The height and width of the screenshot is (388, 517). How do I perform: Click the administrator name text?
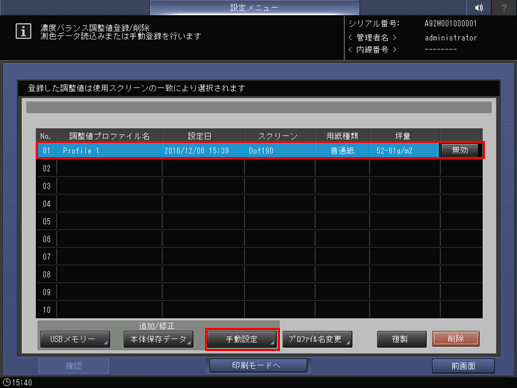pyautogui.click(x=451, y=38)
